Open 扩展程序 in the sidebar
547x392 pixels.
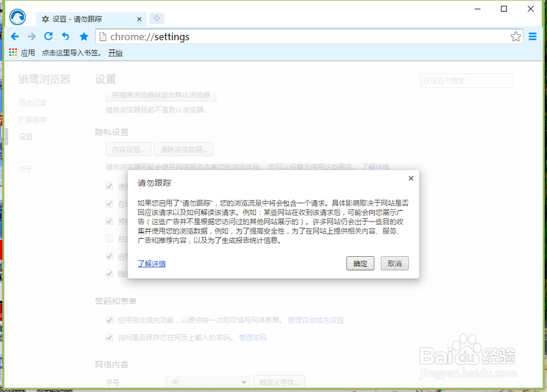(33, 120)
